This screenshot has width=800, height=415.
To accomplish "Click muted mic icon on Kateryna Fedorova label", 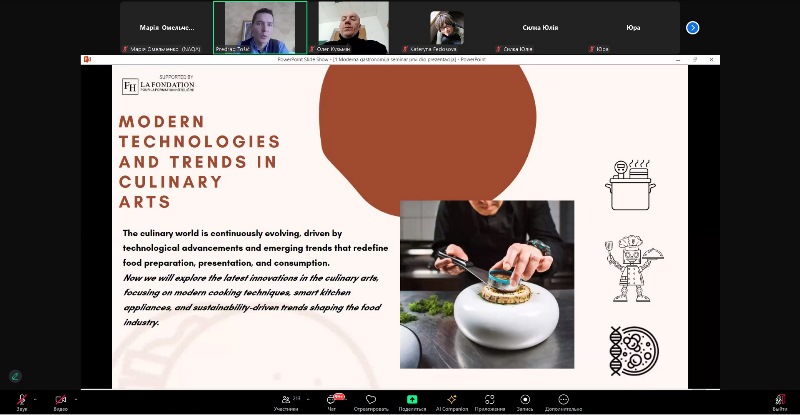I will click(x=406, y=49).
